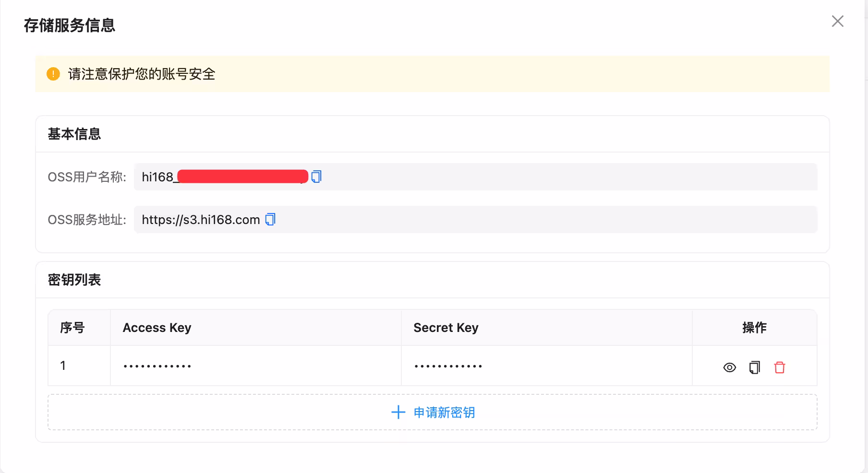
Task: Reveal the hidden keys with eye icon
Action: [729, 367]
